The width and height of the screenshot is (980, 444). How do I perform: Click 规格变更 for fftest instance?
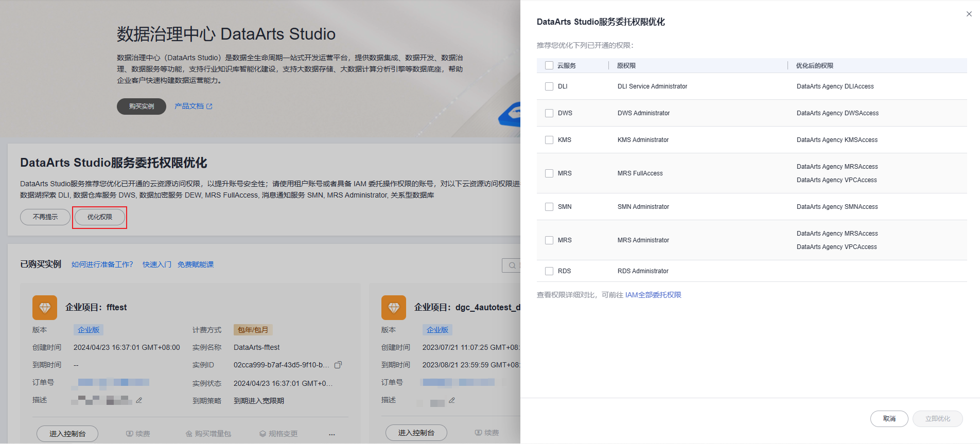(x=278, y=434)
